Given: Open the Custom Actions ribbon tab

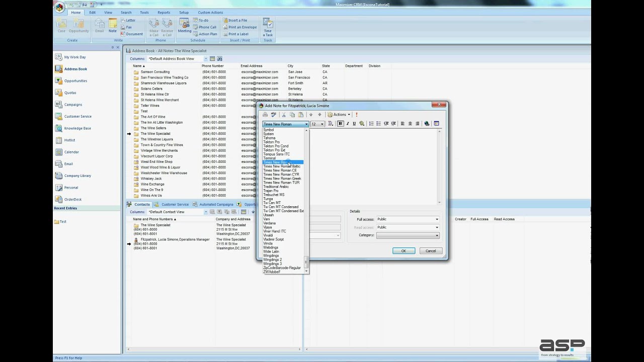Looking at the screenshot, I should pos(210,13).
